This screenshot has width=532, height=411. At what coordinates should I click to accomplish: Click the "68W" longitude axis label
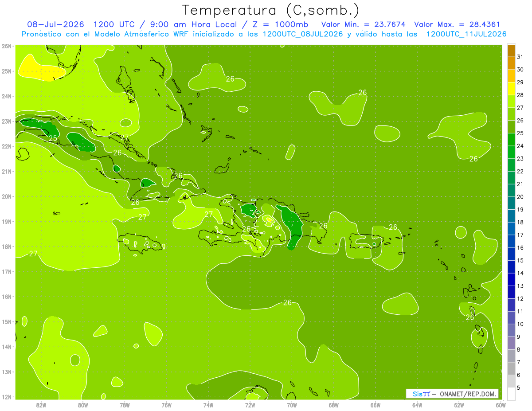click(x=333, y=405)
